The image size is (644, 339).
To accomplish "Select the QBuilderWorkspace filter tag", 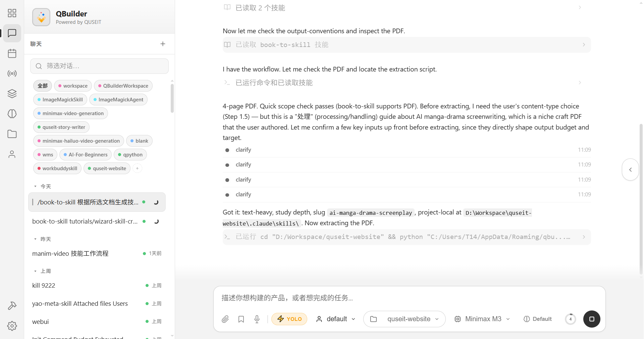I will coord(123,86).
